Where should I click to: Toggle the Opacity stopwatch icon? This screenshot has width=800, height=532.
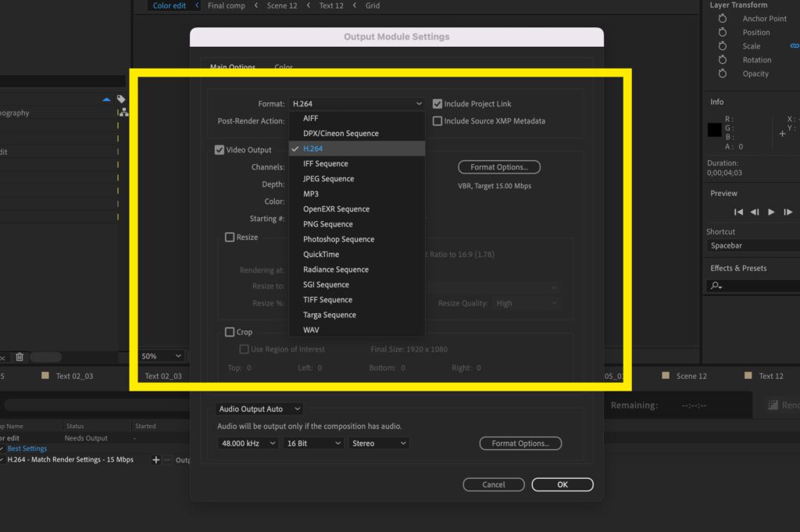pyautogui.click(x=723, y=73)
